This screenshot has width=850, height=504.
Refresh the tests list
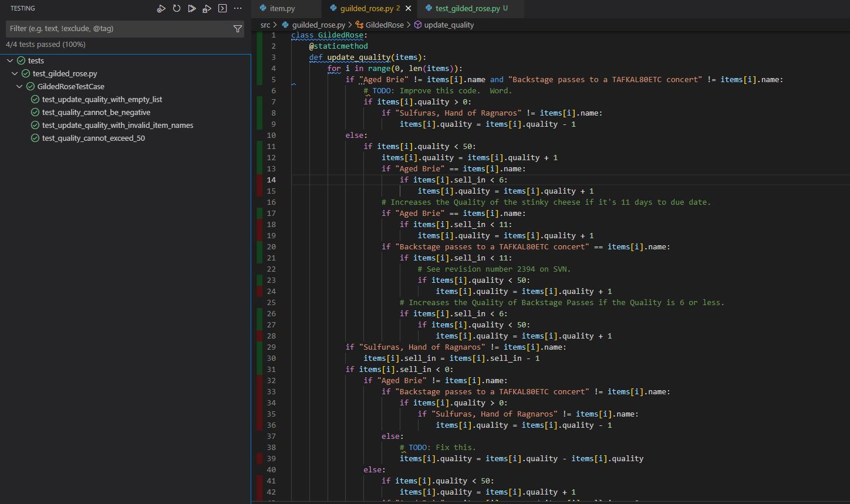(x=176, y=9)
